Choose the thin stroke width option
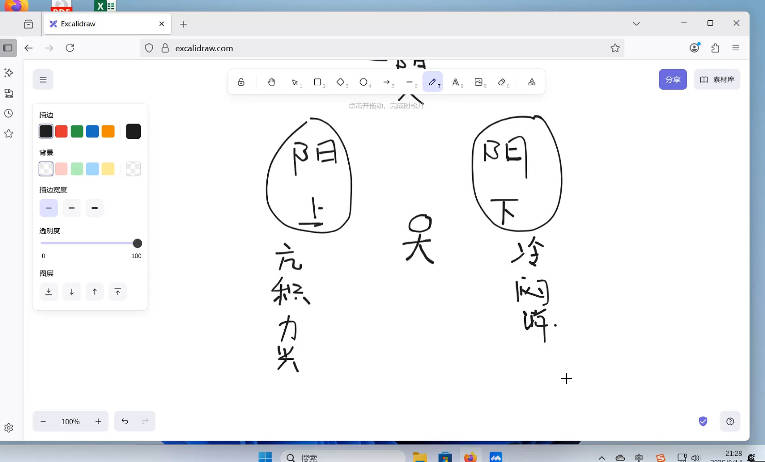This screenshot has height=462, width=765. [x=48, y=208]
